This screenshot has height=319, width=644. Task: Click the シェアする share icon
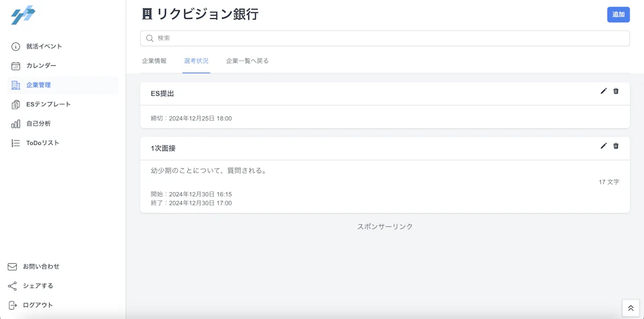point(12,285)
